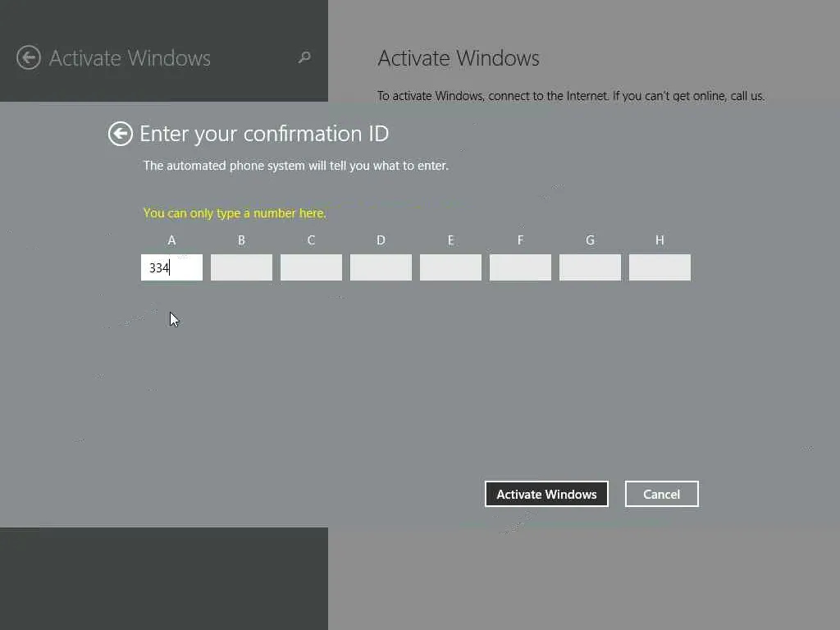Click the Activate Windows title in the right pane
Viewport: 840px width, 630px height.
click(x=459, y=58)
